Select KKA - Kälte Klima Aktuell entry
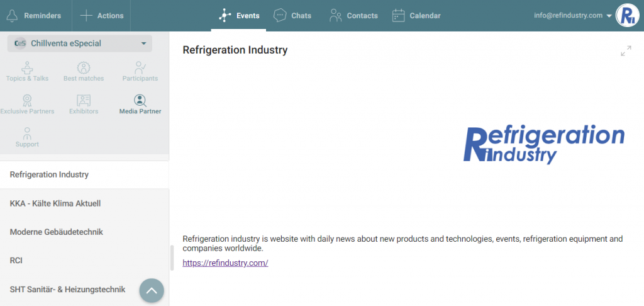Image resolution: width=644 pixels, height=306 pixels. pos(84,203)
